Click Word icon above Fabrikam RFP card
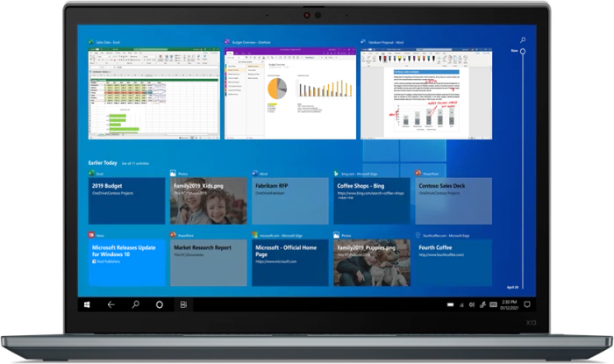Viewport: 614px width, 364px height. pyautogui.click(x=255, y=173)
